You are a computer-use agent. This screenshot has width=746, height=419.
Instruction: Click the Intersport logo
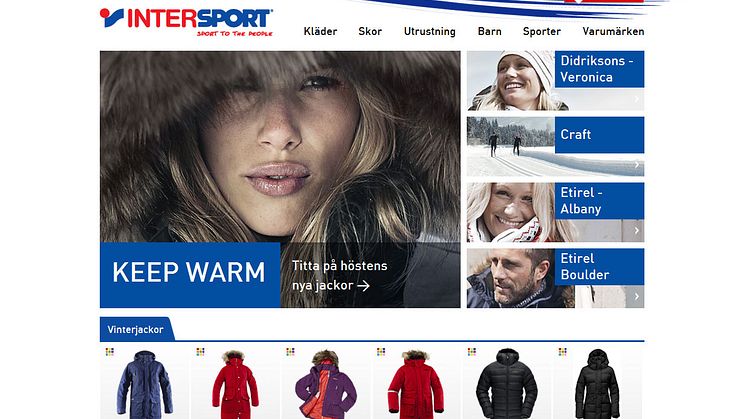[186, 22]
